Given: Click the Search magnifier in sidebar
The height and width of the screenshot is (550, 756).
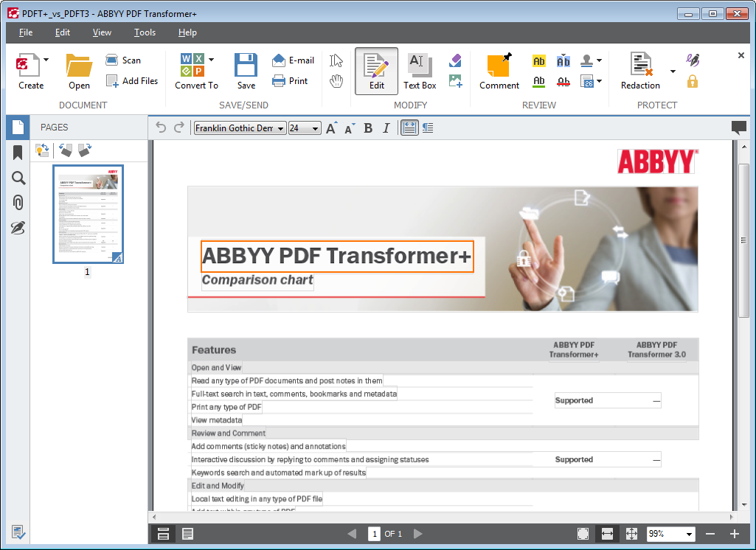Looking at the screenshot, I should click(18, 178).
